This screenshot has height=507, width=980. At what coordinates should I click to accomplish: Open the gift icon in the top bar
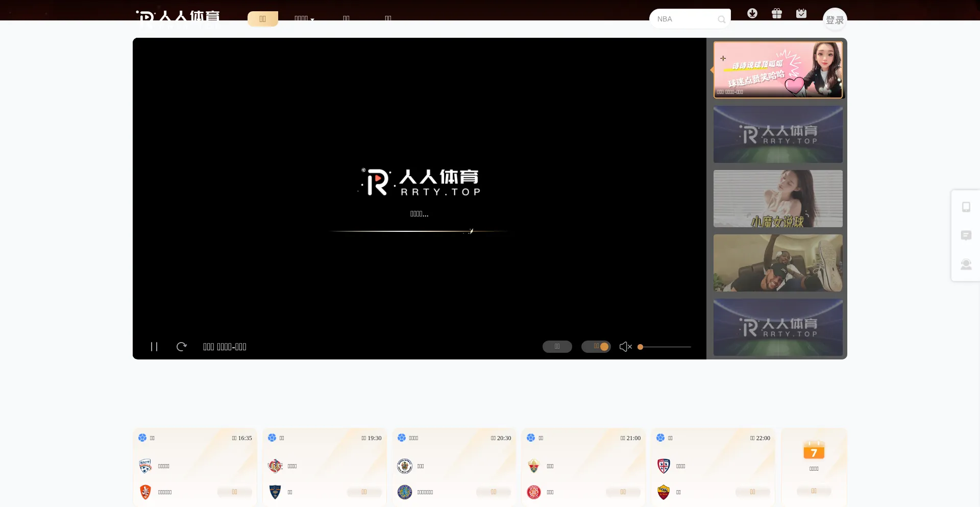777,13
